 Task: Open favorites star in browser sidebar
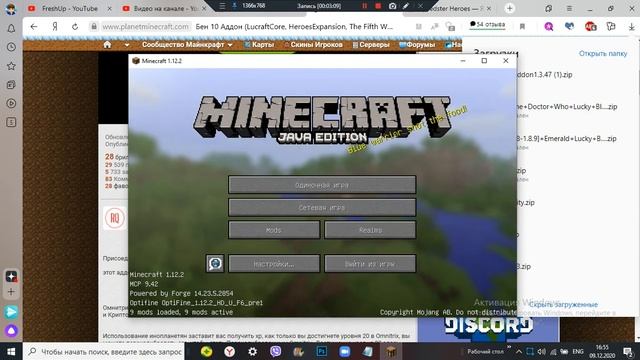point(11,66)
